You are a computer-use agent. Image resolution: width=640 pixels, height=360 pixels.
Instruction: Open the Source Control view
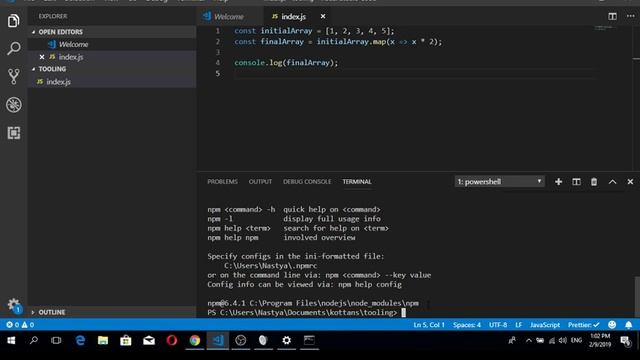[x=13, y=76]
